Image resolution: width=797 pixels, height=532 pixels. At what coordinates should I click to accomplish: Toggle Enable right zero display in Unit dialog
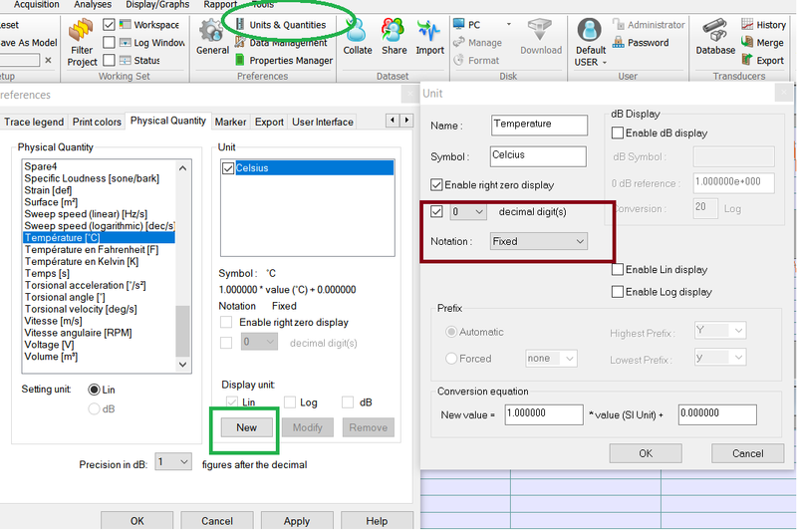[x=436, y=185]
